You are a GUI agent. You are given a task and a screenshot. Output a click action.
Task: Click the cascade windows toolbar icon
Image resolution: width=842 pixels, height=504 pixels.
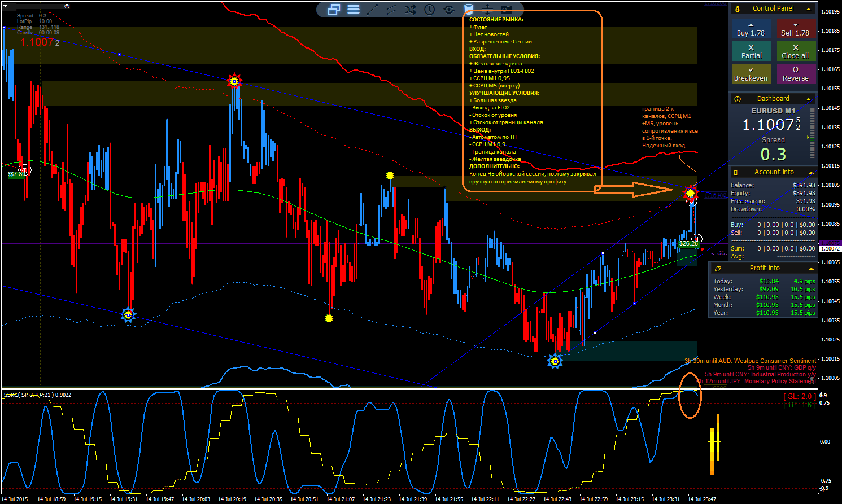(334, 10)
